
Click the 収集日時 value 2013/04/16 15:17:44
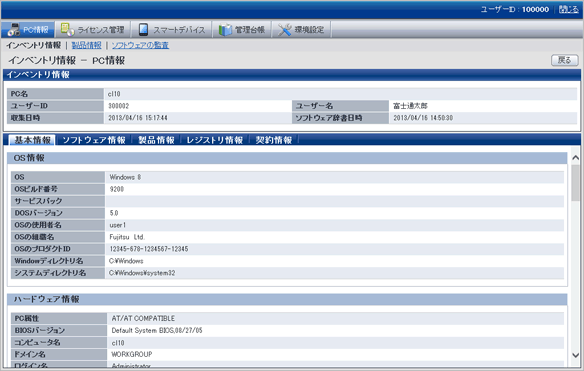pyautogui.click(x=138, y=118)
